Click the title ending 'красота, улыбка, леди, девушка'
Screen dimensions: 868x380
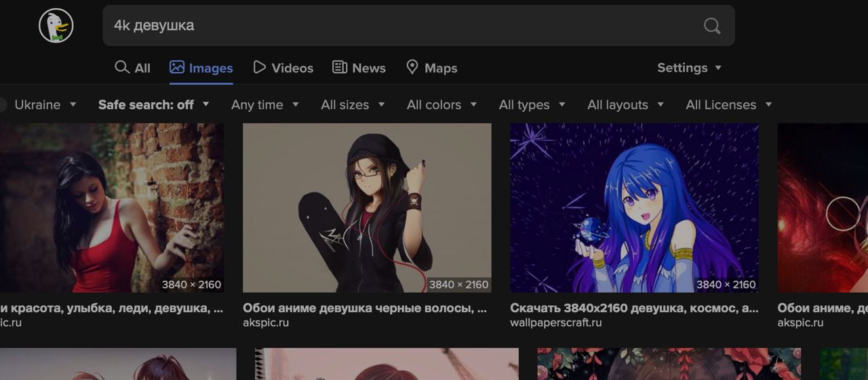111,308
